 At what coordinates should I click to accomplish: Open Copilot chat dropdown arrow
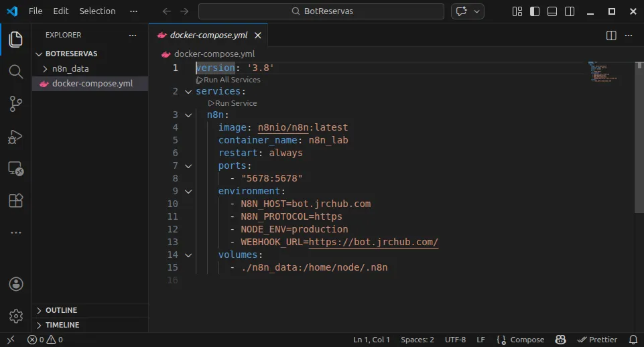[477, 11]
